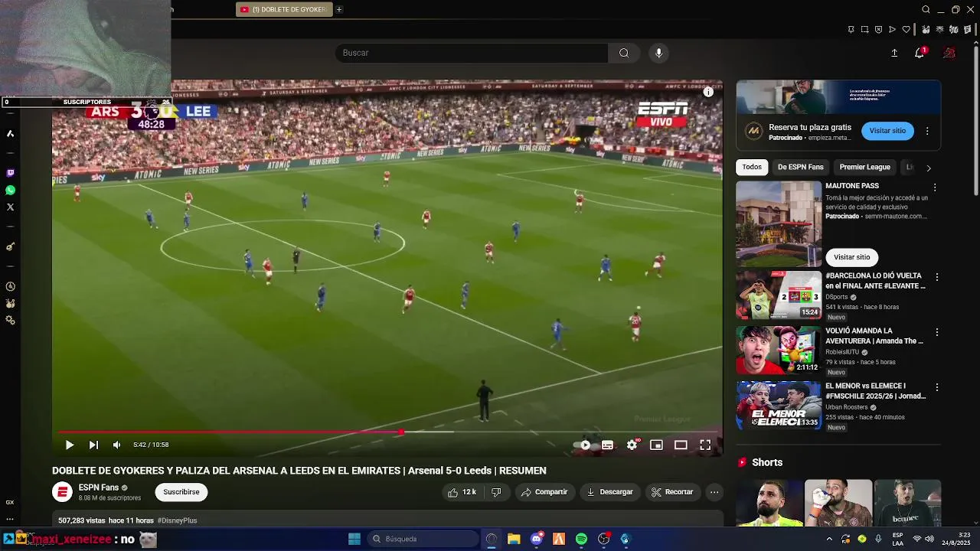This screenshot has width=980, height=551.
Task: Open the ad blocker shield icon
Action: [878, 30]
